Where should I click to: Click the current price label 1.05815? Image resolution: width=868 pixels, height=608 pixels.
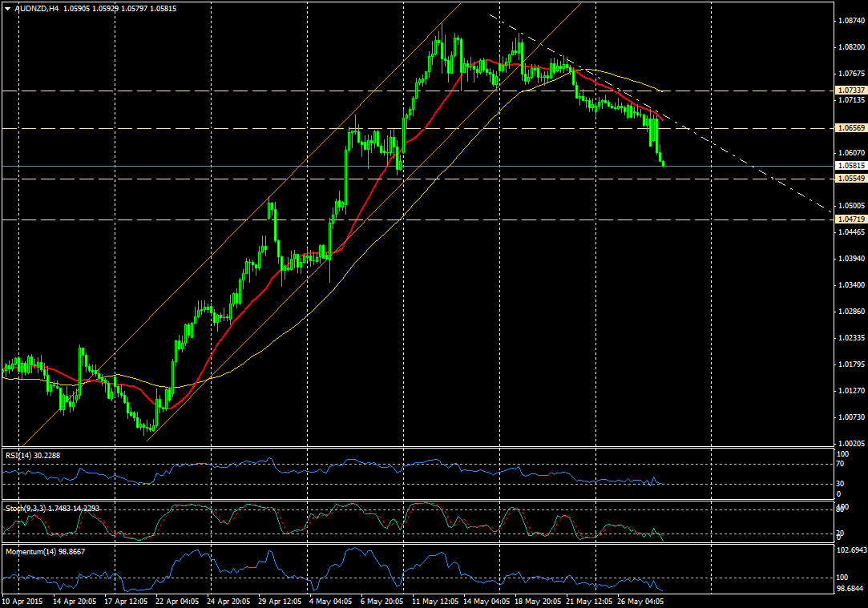click(850, 166)
